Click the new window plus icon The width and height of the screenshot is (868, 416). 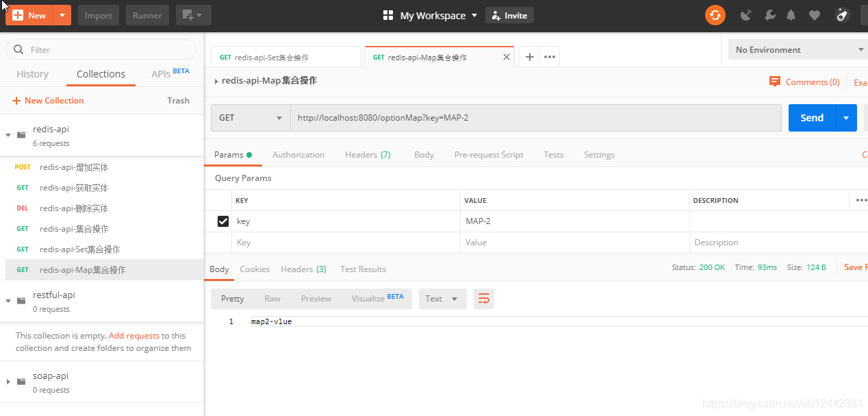(194, 15)
